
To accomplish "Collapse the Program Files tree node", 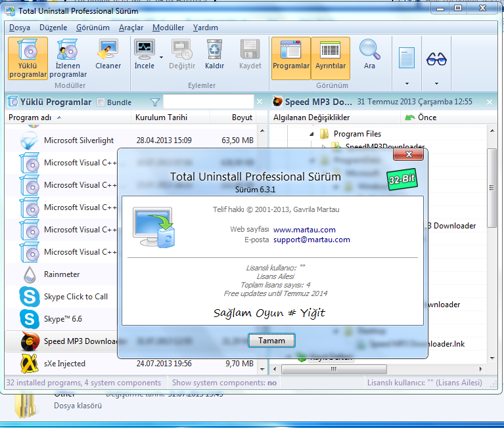I will coord(311,134).
